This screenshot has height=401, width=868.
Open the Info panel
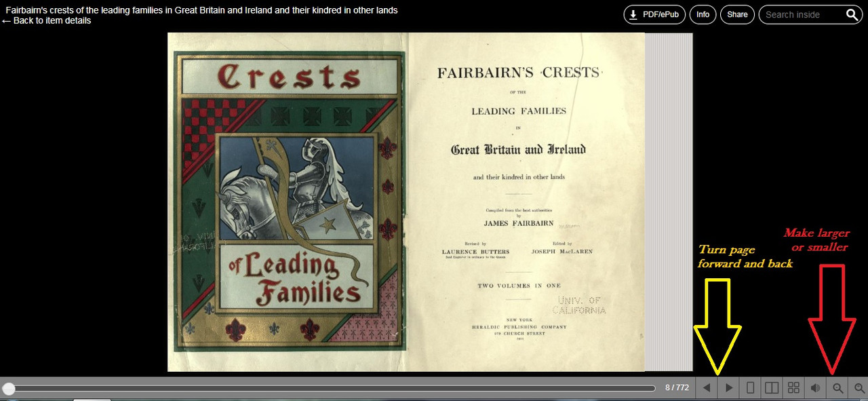click(703, 14)
